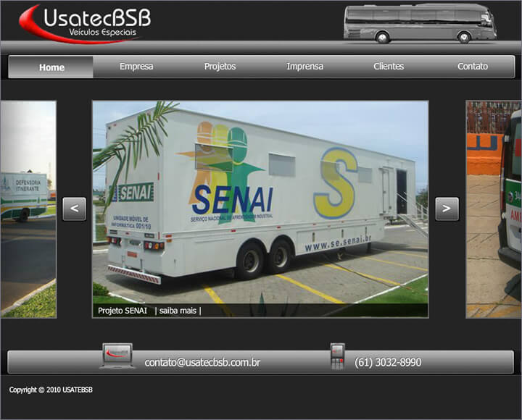Select the ambulance preview image on right
522x420 pixels.
tap(494, 209)
